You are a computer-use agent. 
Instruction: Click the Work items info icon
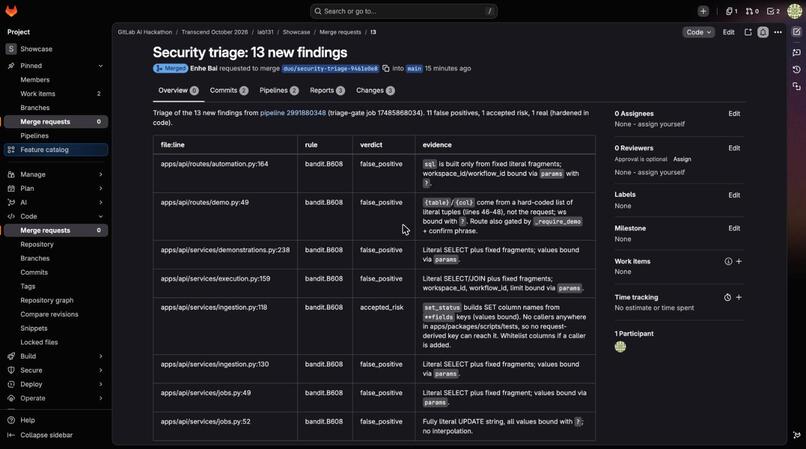pyautogui.click(x=728, y=261)
